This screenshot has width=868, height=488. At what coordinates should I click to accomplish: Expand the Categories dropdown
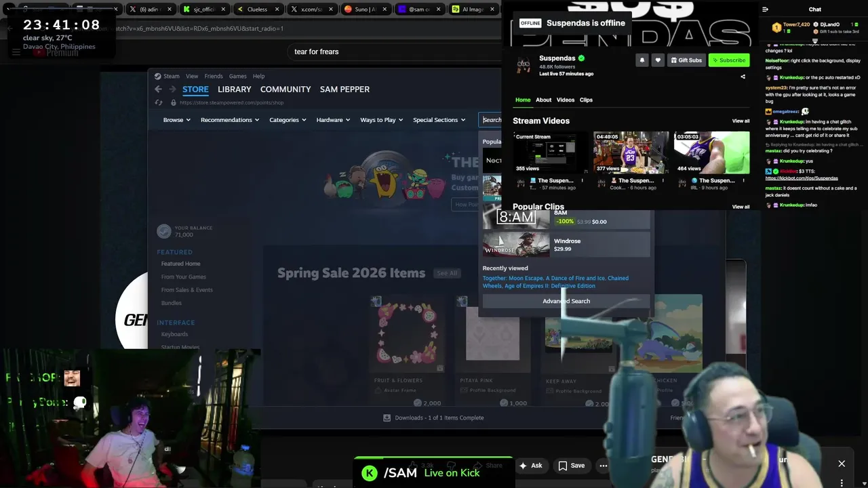click(x=288, y=120)
